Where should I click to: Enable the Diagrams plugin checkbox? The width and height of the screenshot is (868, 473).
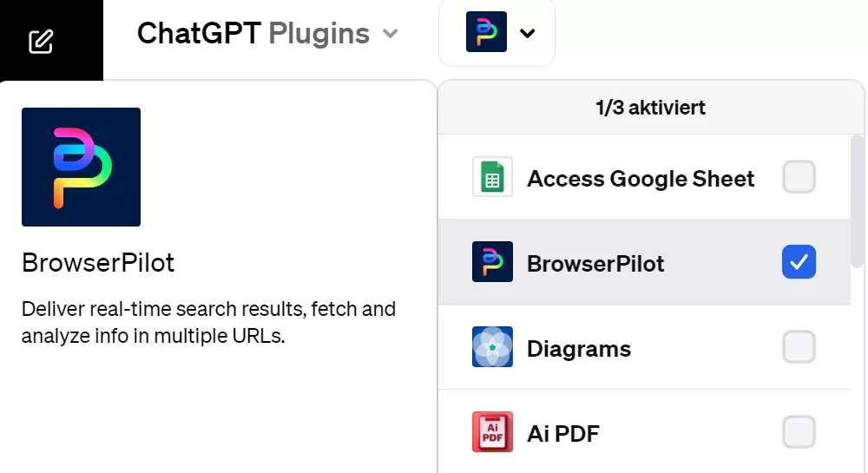799,347
